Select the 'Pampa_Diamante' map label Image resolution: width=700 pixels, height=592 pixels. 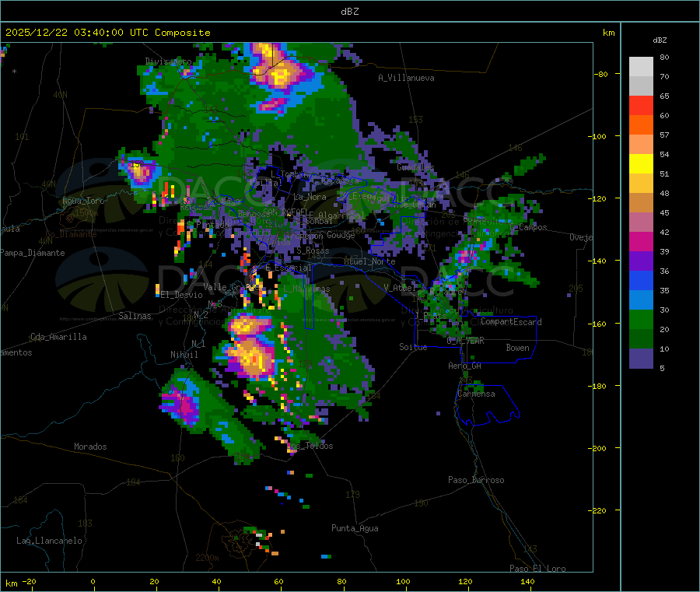[32, 253]
